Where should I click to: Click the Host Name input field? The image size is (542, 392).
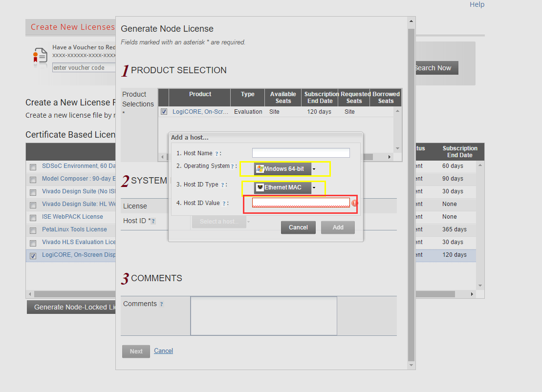[301, 153]
